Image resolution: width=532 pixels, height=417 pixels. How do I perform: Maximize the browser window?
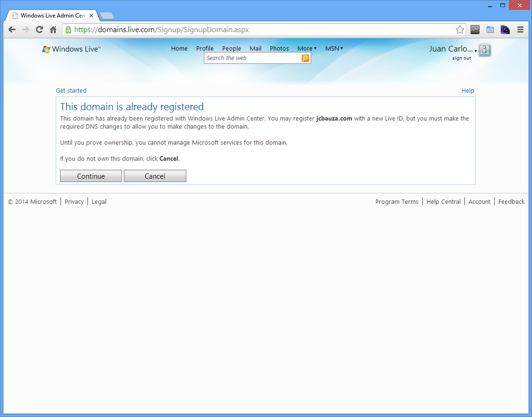tap(503, 5)
